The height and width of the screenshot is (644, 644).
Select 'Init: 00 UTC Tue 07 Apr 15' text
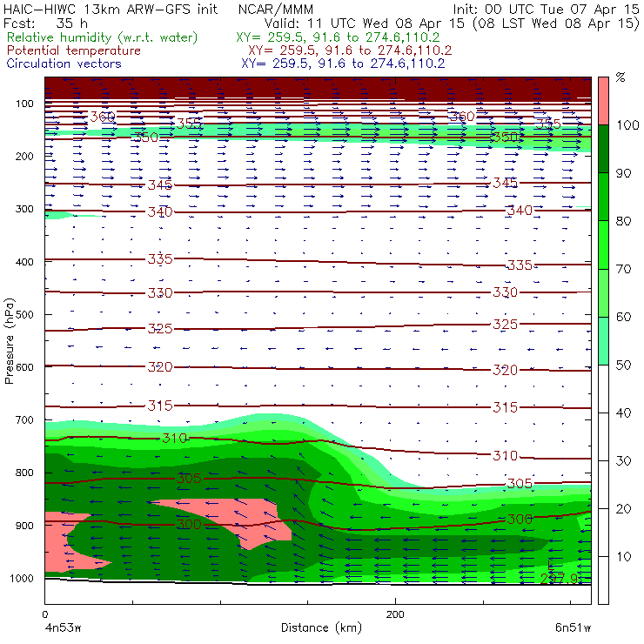click(546, 10)
